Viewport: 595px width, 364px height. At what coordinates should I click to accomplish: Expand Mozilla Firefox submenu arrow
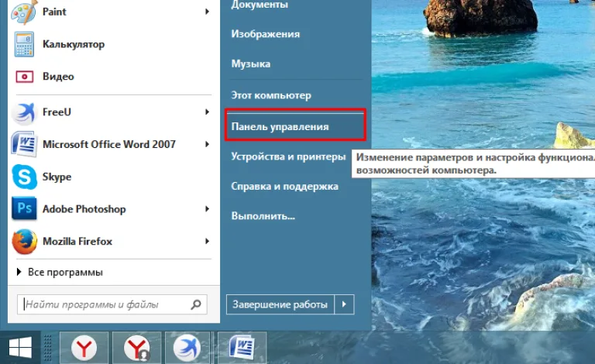[x=207, y=241]
